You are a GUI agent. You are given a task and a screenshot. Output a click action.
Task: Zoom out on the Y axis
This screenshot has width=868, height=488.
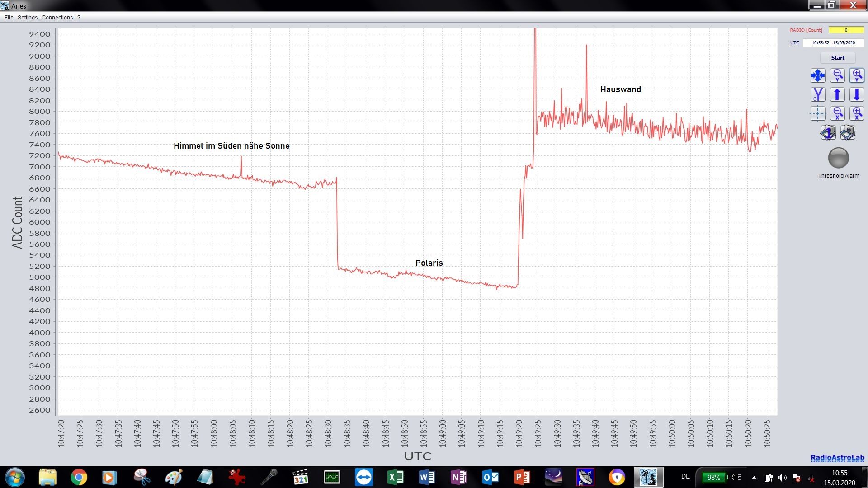(x=837, y=75)
